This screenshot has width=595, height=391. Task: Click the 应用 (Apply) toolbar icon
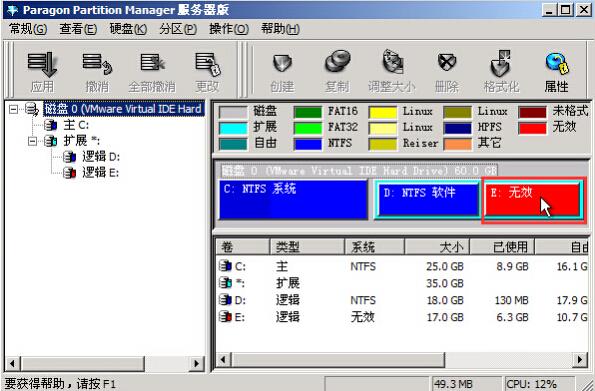click(x=42, y=64)
